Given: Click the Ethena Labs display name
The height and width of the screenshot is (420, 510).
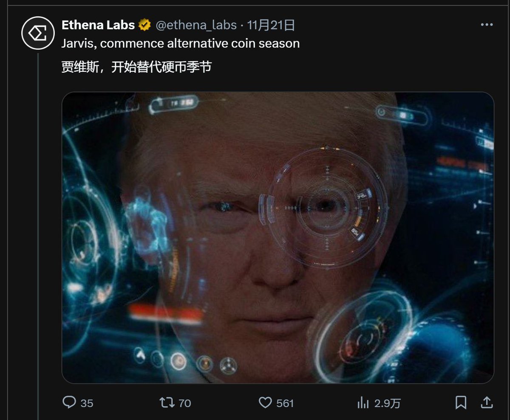Looking at the screenshot, I should (98, 25).
